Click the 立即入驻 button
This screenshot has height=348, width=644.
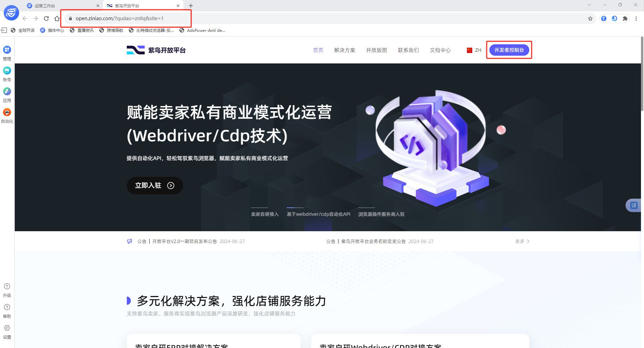pos(155,186)
